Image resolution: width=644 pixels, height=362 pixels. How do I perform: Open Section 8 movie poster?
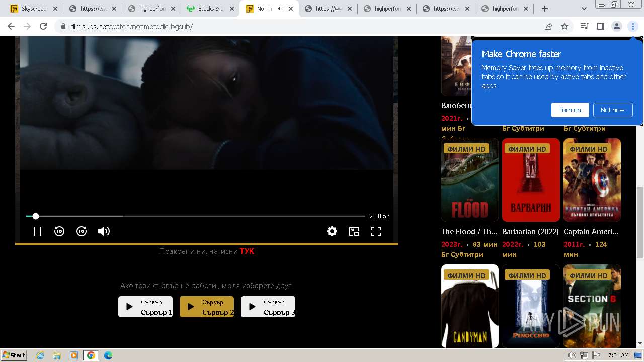click(x=592, y=306)
